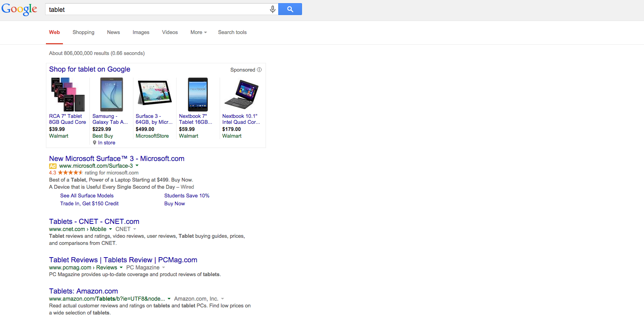Open the Nextbook 10.1" product image
Image resolution: width=644 pixels, height=324 pixels.
(x=241, y=94)
